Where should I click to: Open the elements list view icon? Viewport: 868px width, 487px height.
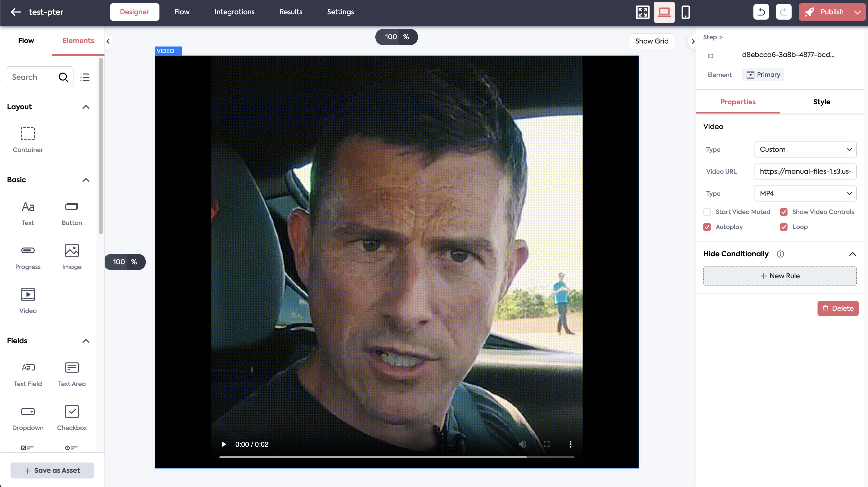[x=85, y=77]
